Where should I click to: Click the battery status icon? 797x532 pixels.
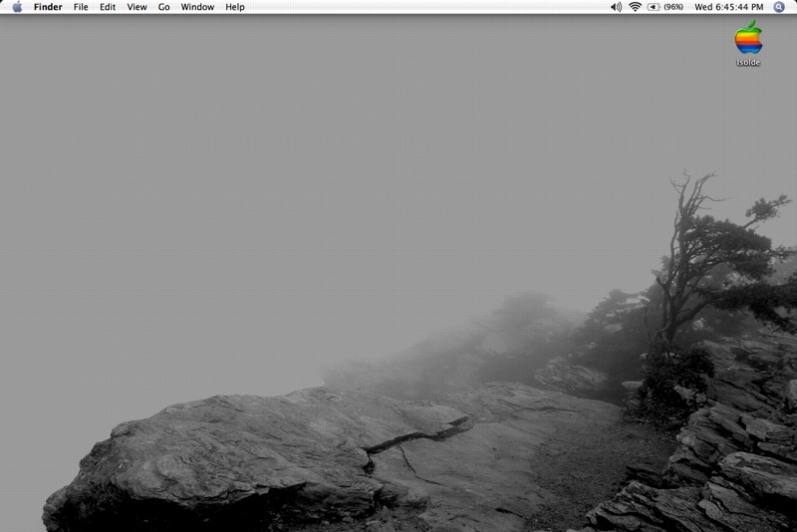pos(654,7)
